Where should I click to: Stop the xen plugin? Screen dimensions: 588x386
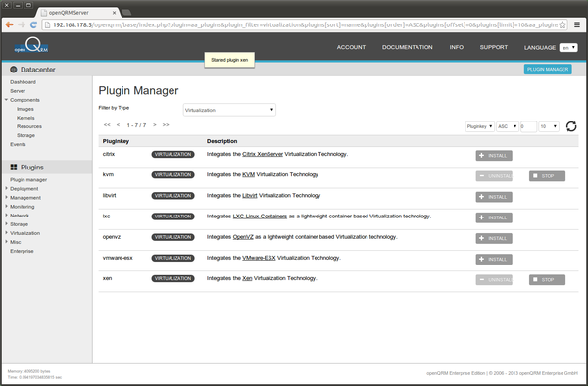click(x=547, y=280)
